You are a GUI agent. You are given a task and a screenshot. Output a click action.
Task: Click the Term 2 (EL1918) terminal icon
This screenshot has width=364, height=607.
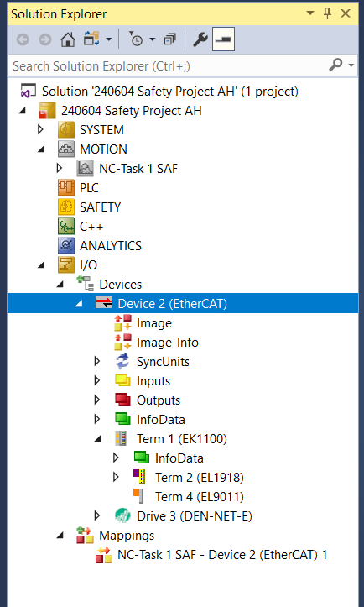click(139, 478)
